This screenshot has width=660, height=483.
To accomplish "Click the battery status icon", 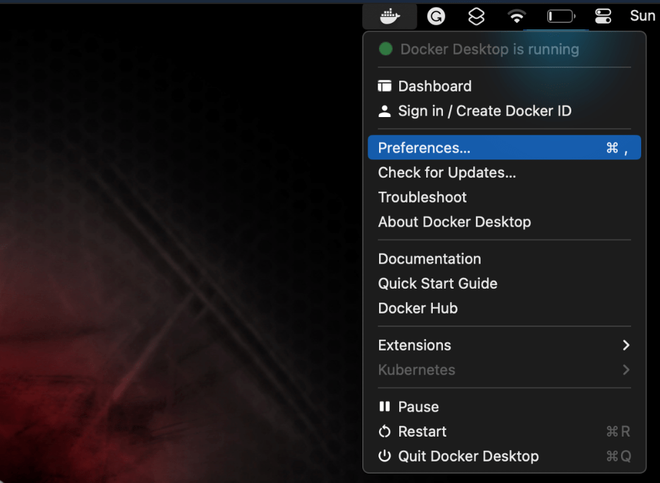I will (x=561, y=17).
